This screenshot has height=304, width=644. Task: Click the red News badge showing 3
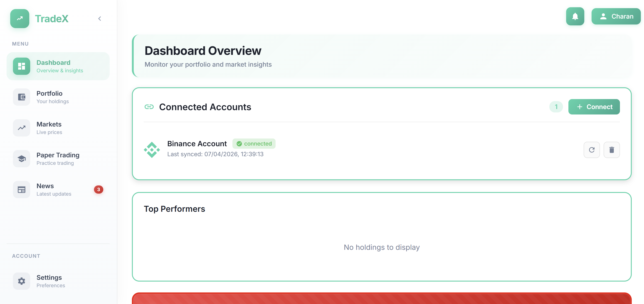click(99, 190)
